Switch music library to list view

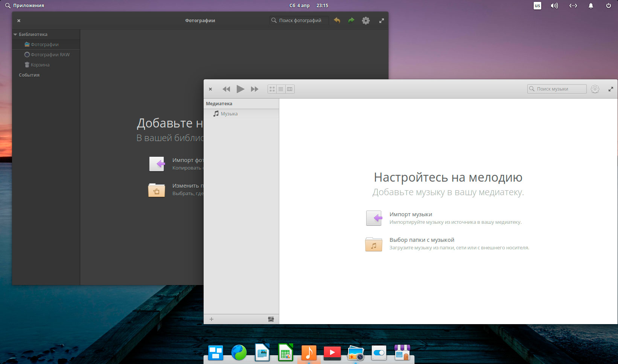click(281, 89)
